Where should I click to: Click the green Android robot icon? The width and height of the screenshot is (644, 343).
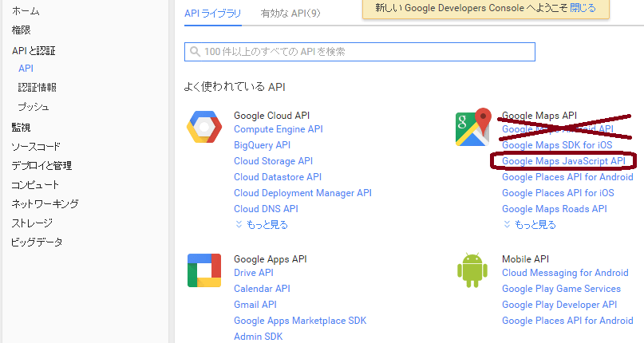[x=472, y=270]
